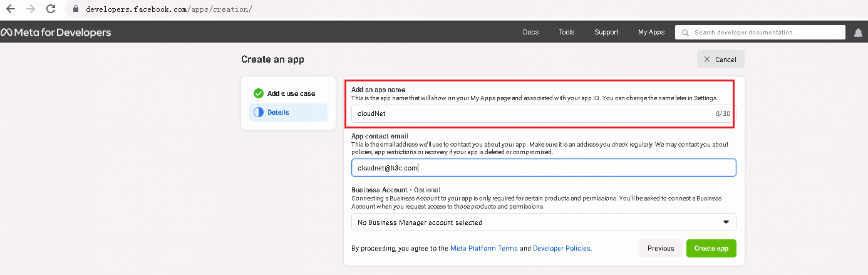Click the green check beside Add a use case
This screenshot has width=868, height=275.
tap(259, 93)
